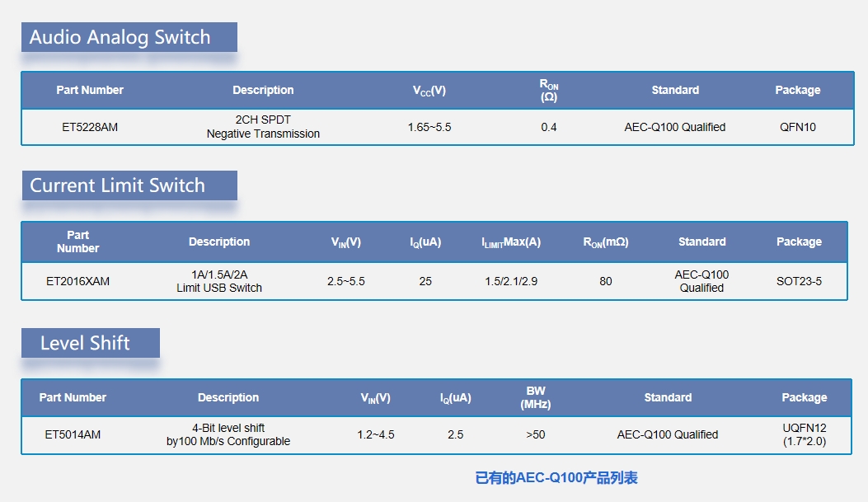Click the 1.2~4.5 VIN value
868x502 pixels.
376,434
